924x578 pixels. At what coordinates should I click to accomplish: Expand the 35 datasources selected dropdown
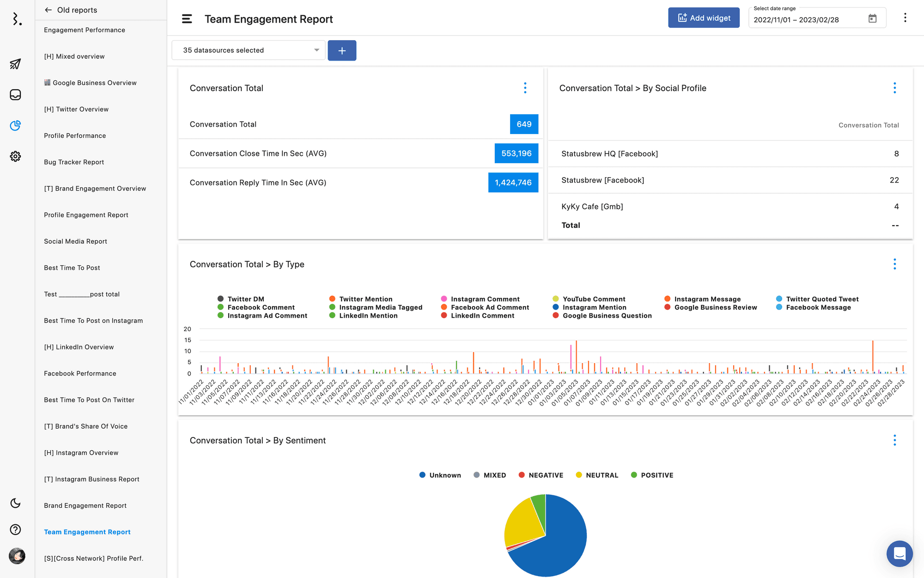(249, 50)
